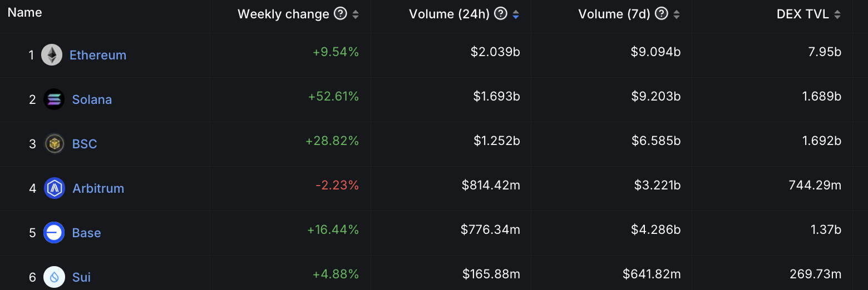Click the BSC chain logo icon
Viewport: 868px width, 290px height.
coord(55,144)
